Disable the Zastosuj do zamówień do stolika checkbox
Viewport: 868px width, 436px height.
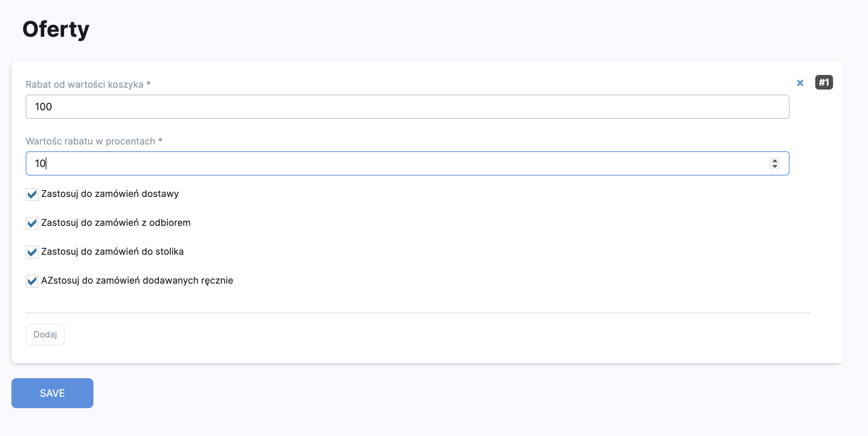(x=32, y=252)
